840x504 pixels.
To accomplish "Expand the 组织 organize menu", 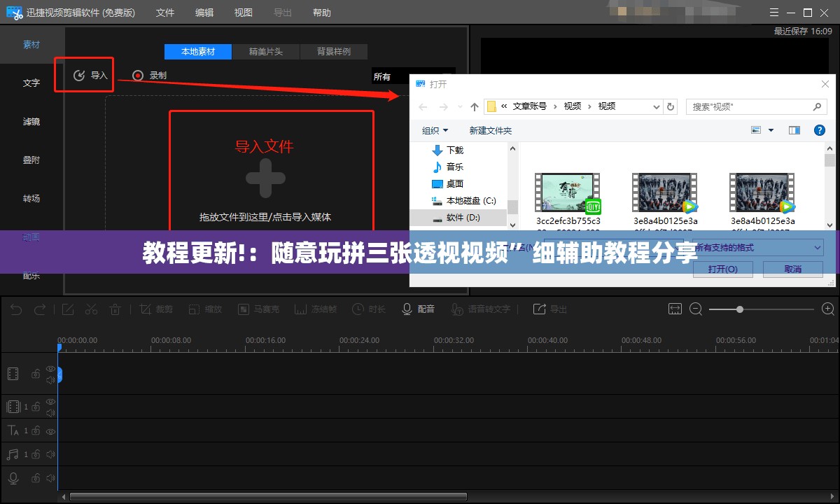I will (435, 130).
